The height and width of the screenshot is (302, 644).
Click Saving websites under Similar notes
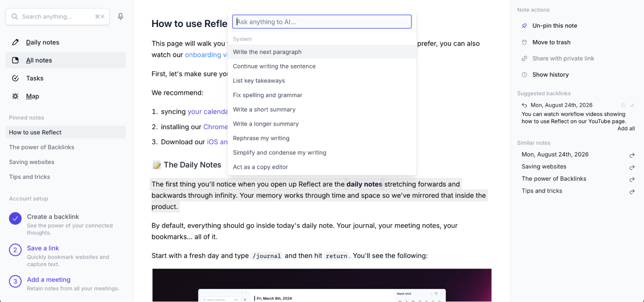pyautogui.click(x=544, y=167)
